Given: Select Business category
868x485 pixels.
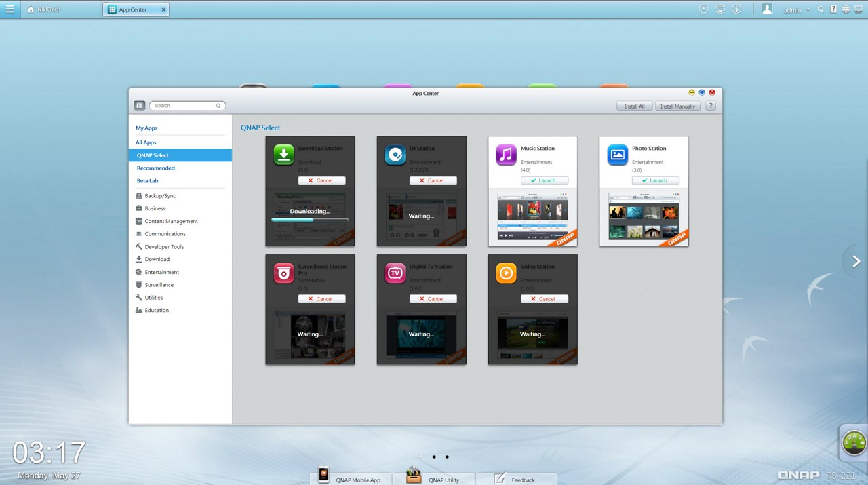Looking at the screenshot, I should tap(155, 208).
